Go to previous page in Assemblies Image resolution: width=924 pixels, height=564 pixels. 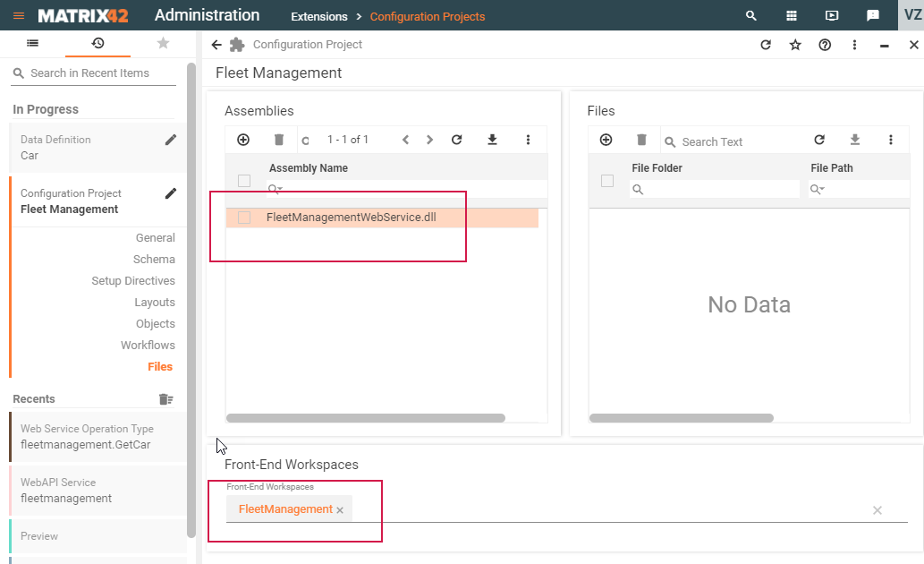pos(405,140)
